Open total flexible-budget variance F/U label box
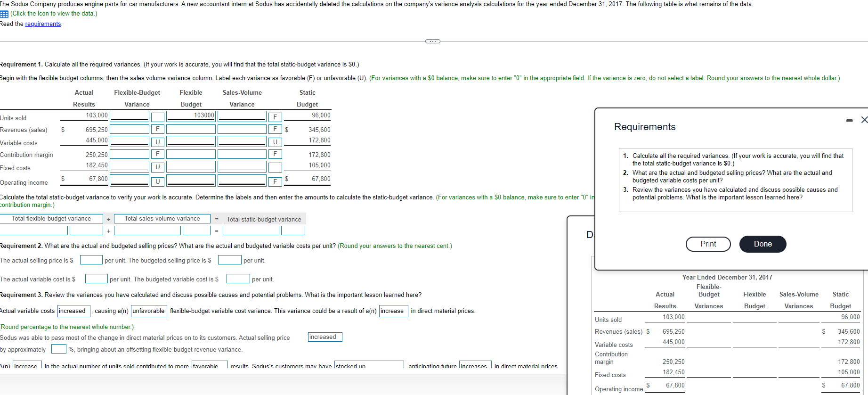 86,230
